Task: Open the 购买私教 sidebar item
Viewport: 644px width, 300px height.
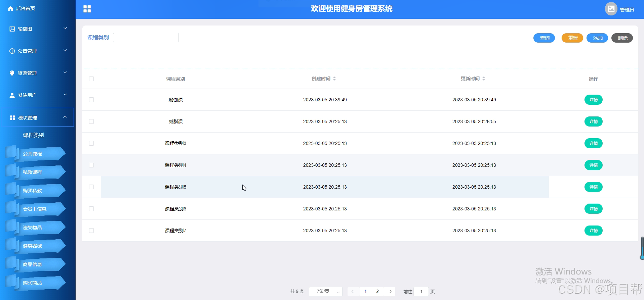Action: click(35, 191)
